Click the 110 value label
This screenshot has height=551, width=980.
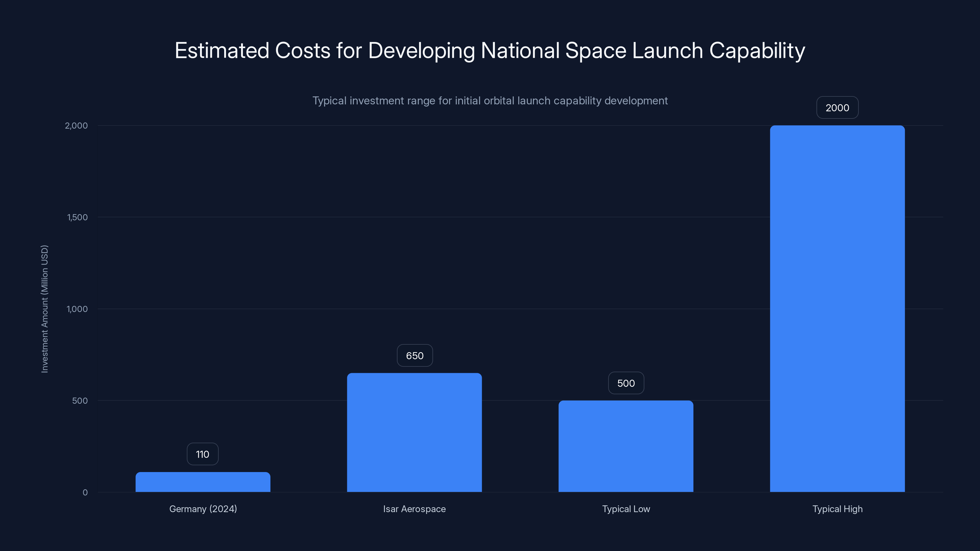pyautogui.click(x=202, y=454)
